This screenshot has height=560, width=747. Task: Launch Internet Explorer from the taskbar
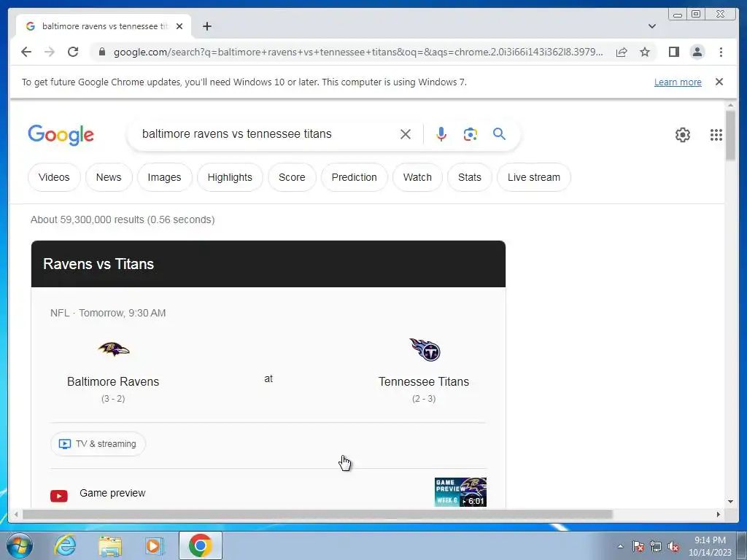click(x=65, y=545)
